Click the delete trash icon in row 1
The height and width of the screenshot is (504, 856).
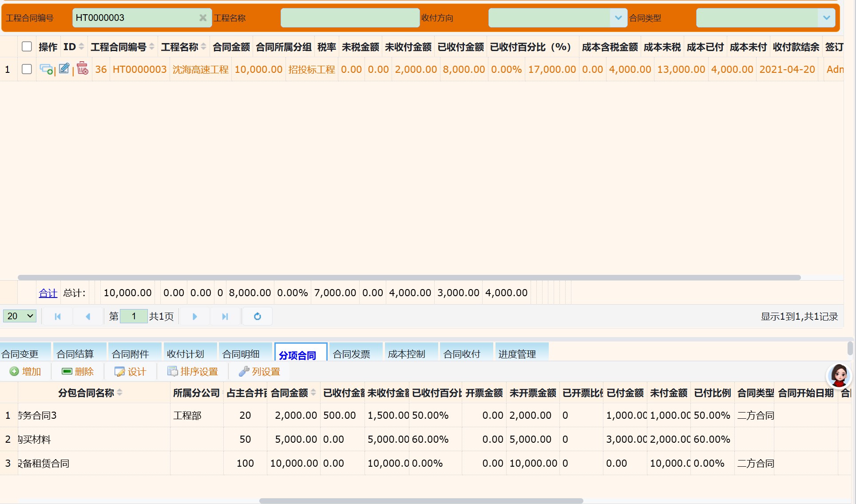tap(83, 69)
